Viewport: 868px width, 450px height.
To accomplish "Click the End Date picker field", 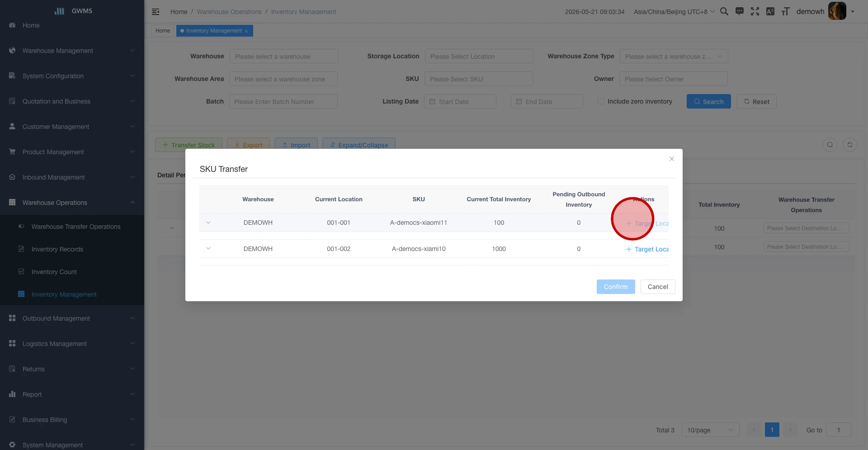I will point(547,101).
